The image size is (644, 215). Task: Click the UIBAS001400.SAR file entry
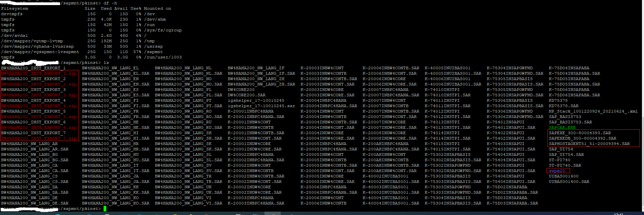[569, 182]
